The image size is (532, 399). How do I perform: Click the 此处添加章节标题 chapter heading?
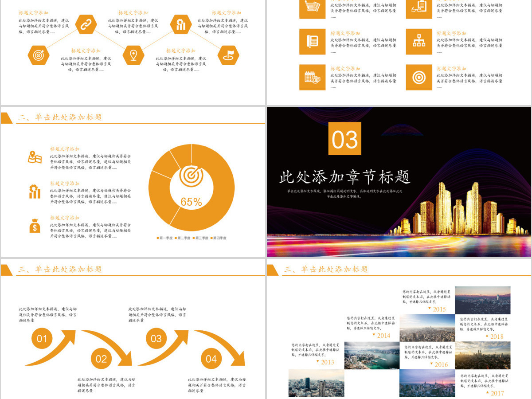coord(345,177)
